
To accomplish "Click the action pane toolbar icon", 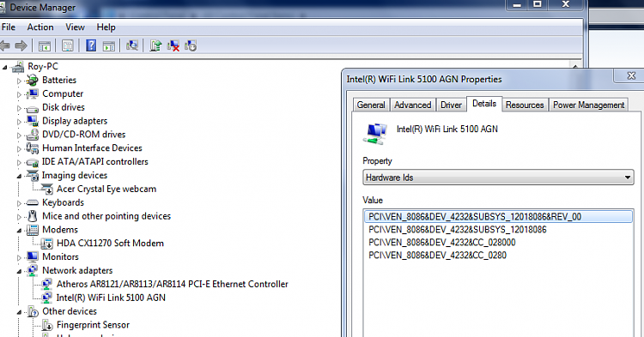I will click(x=109, y=46).
